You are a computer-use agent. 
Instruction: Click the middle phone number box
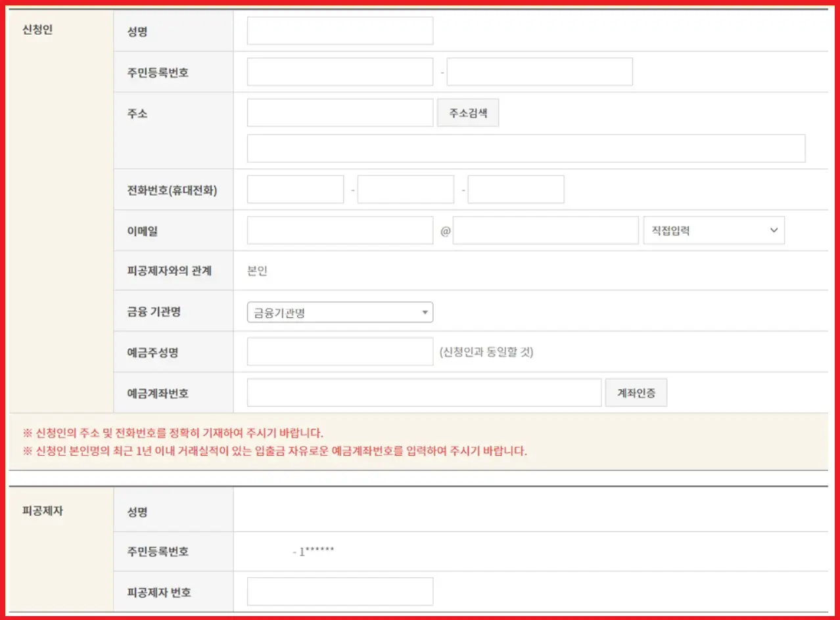(x=405, y=188)
